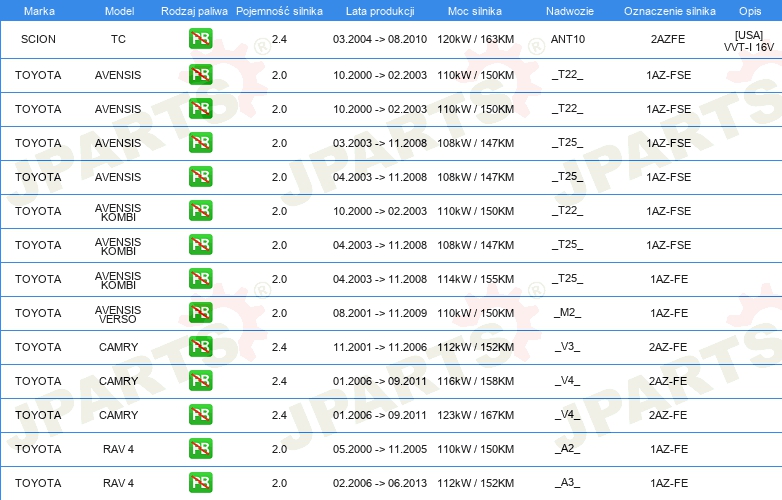Select the 114kW / 155KM power cell

475,279
